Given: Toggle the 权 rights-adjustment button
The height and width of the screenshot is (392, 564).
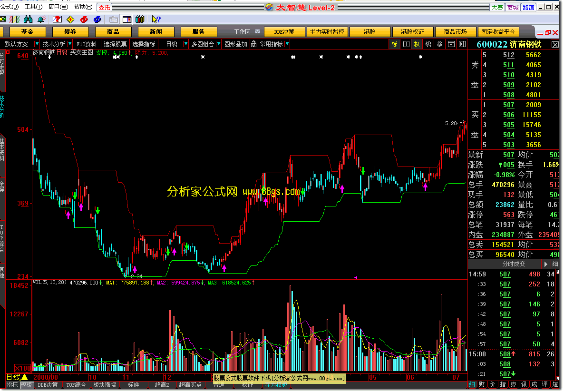Looking at the screenshot, I should coord(417,44).
